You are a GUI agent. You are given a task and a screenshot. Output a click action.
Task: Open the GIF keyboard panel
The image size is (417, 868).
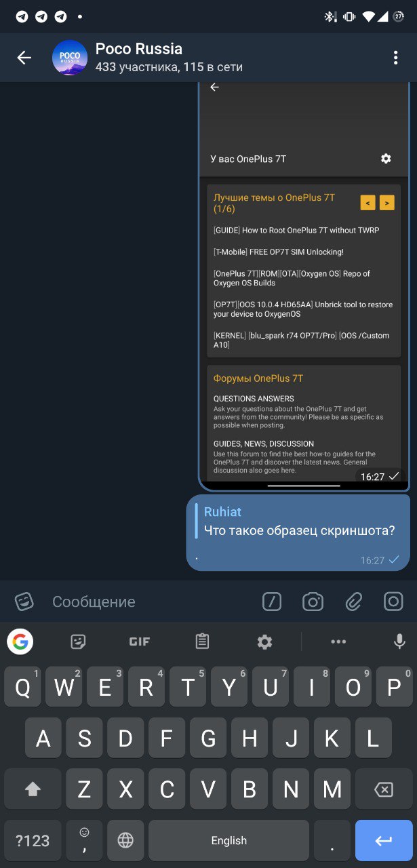140,642
